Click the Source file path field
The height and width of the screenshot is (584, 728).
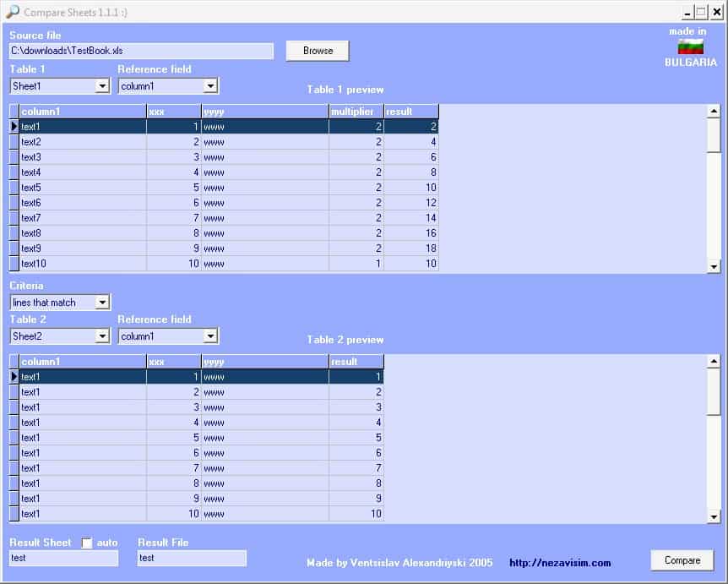[x=141, y=51]
